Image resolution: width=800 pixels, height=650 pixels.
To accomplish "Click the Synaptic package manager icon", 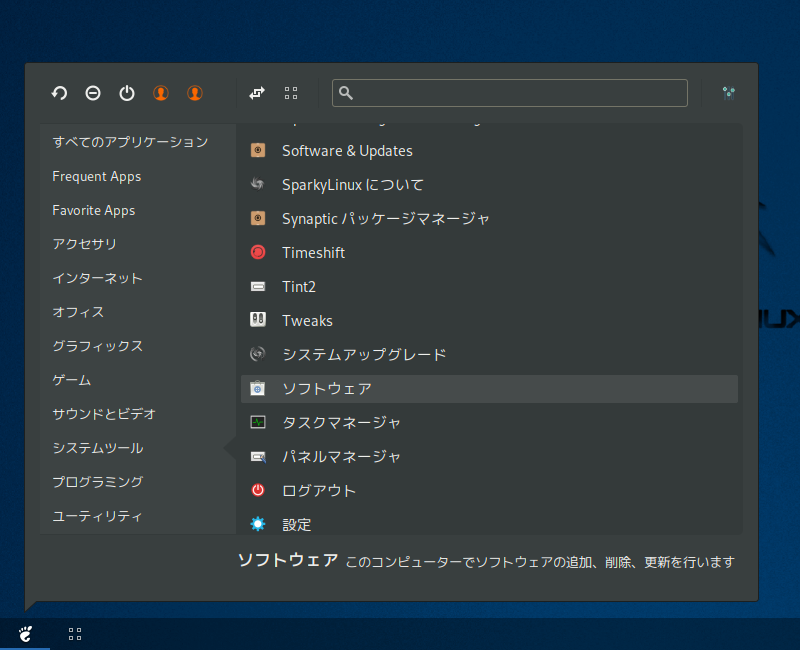I will [258, 218].
